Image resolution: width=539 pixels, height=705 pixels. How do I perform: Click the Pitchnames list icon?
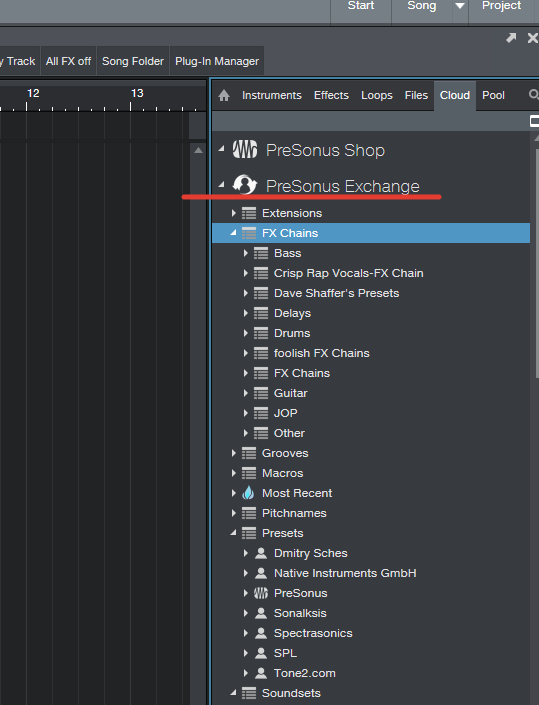coord(249,513)
